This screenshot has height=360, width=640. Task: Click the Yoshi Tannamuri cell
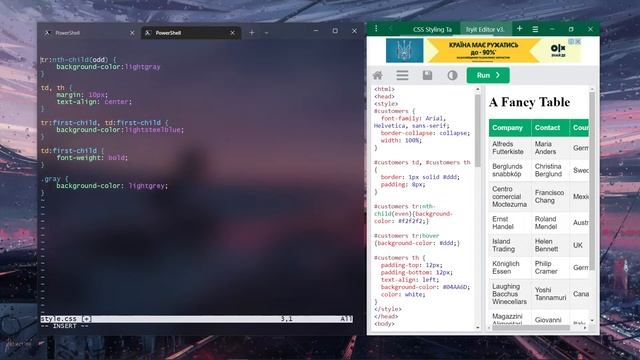(x=550, y=294)
